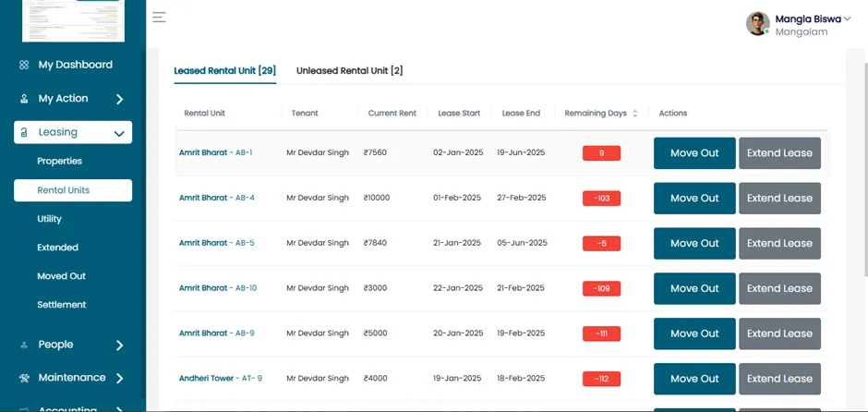
Task: Click the Leasing lock icon
Action: coord(24,132)
